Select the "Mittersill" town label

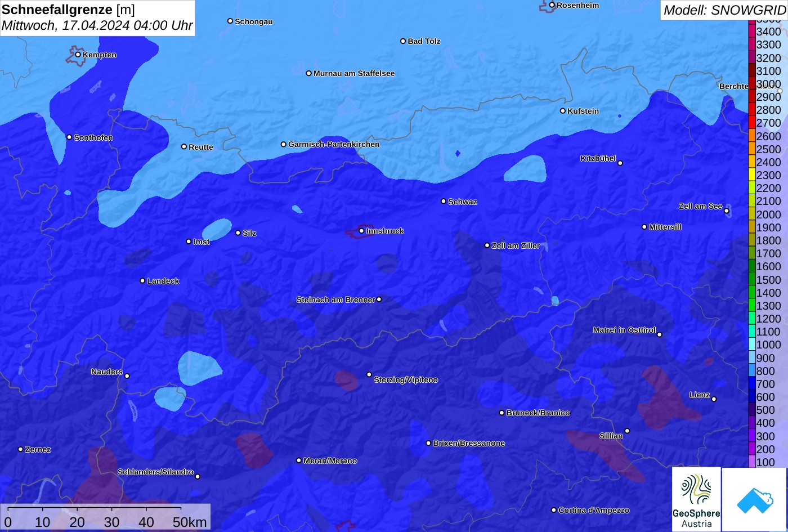coord(665,227)
